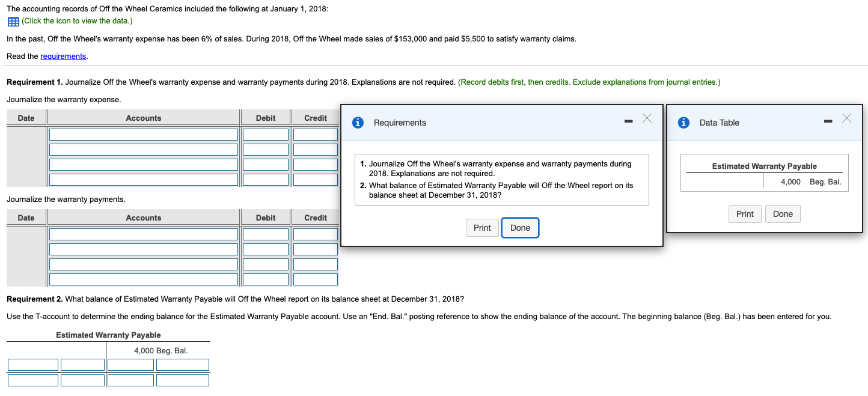Close the Data Table pop-up window
This screenshot has width=868, height=396.
pyautogui.click(x=847, y=118)
